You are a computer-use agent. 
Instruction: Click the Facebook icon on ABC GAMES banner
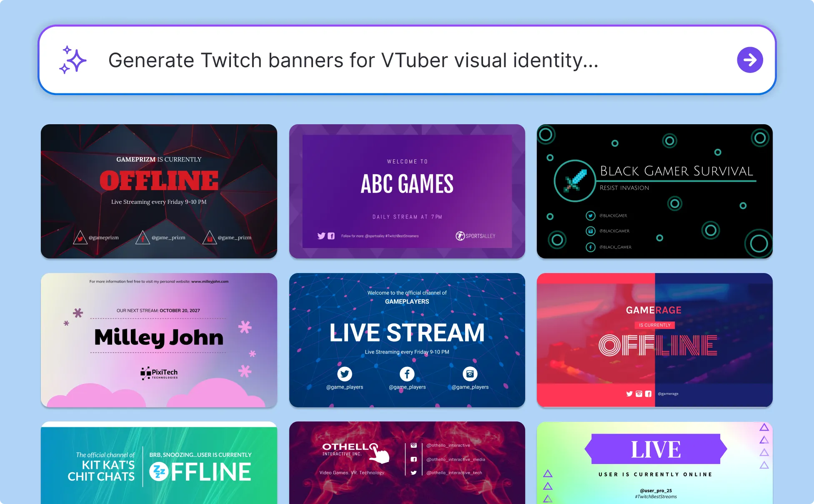pos(331,236)
